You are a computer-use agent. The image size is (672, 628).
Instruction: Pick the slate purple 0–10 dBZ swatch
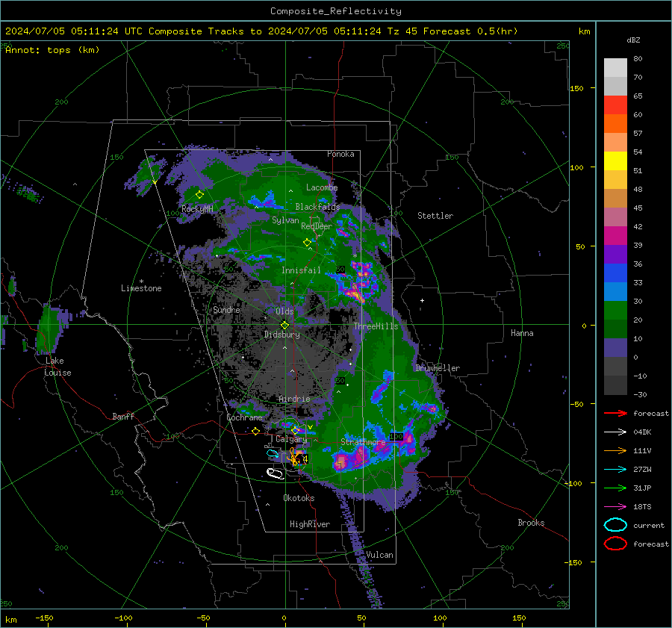point(615,348)
